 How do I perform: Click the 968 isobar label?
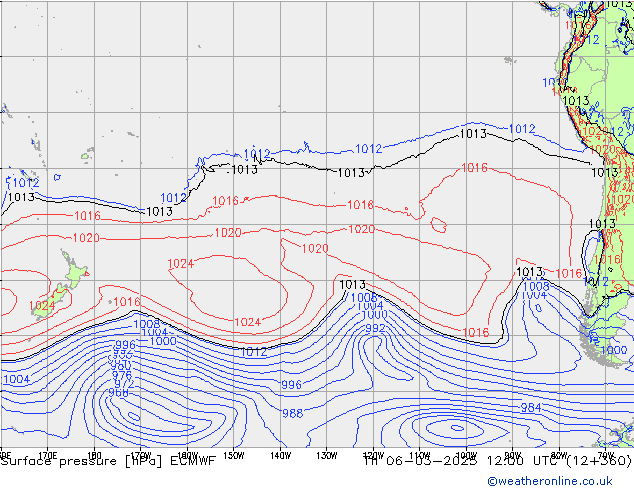118,393
